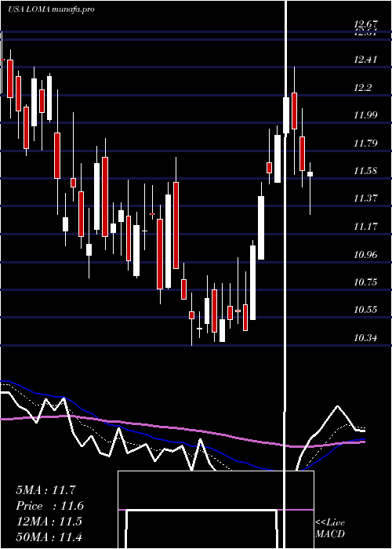This screenshot has height=549, width=392.
Task: Click the 11.17 price axis label
Action: 365,226
